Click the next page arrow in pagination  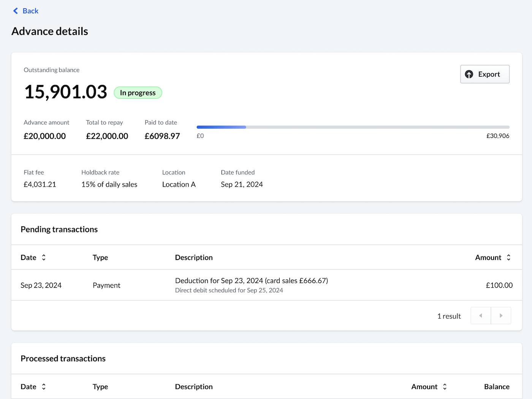pyautogui.click(x=501, y=315)
